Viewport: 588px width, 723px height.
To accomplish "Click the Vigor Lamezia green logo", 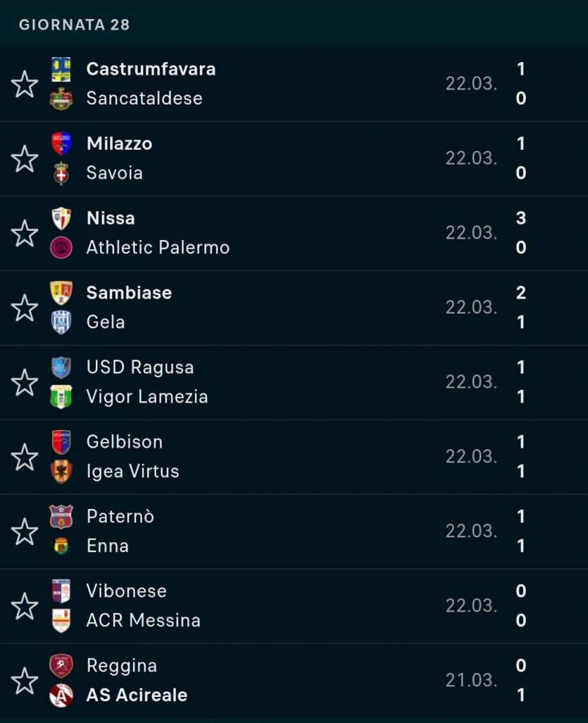I will coord(61,397).
